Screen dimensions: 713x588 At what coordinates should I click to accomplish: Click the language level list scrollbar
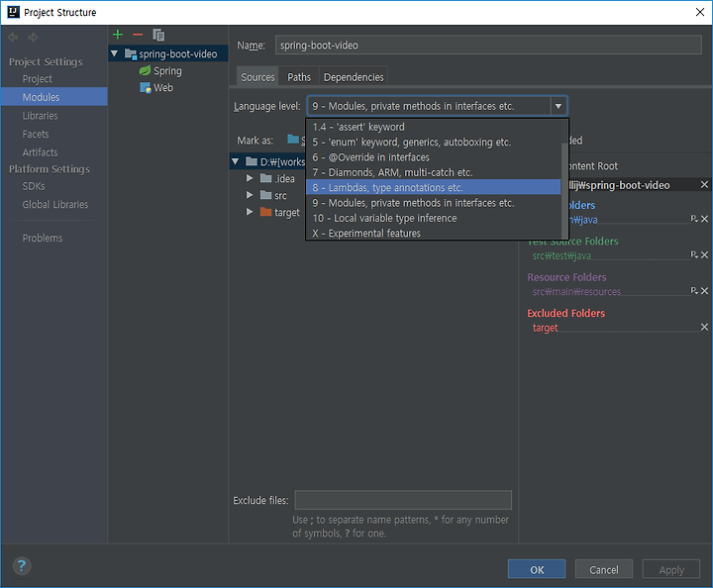pos(564,190)
